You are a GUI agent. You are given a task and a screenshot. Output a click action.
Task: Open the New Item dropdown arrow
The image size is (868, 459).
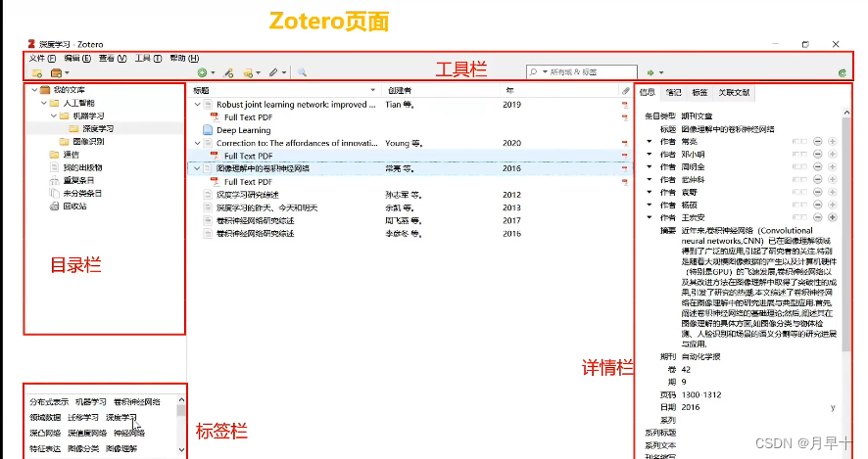point(213,73)
